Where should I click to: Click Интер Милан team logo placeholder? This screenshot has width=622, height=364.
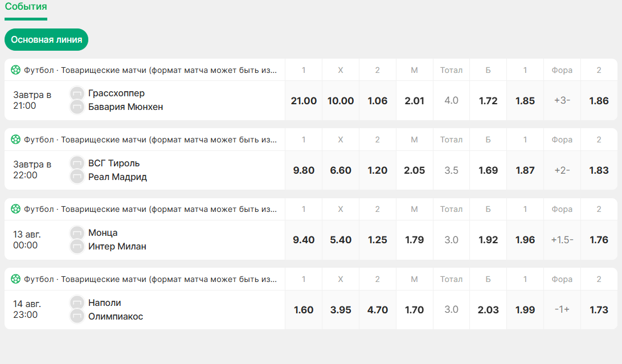point(77,246)
